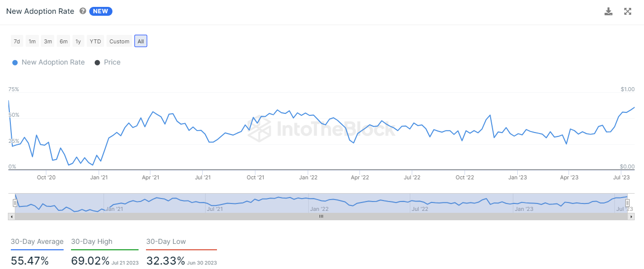The height and width of the screenshot is (269, 644).
Task: Expand chart to fullscreen
Action: (x=628, y=11)
